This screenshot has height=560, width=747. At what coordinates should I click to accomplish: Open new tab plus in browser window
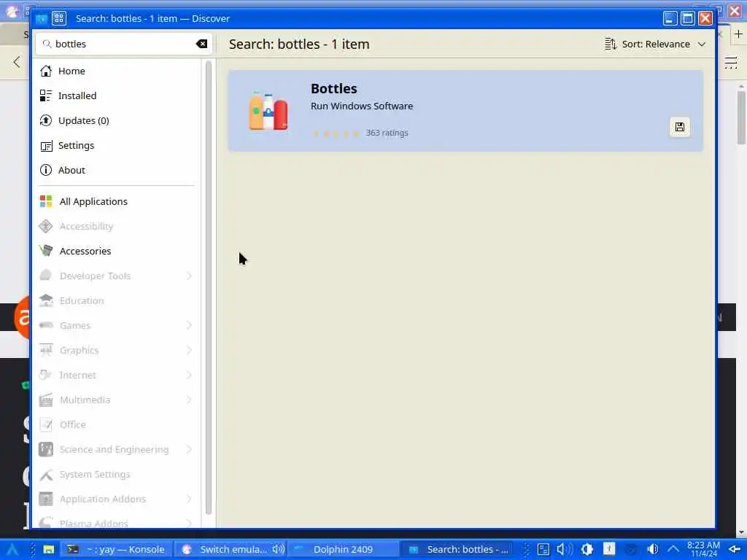pos(738,34)
